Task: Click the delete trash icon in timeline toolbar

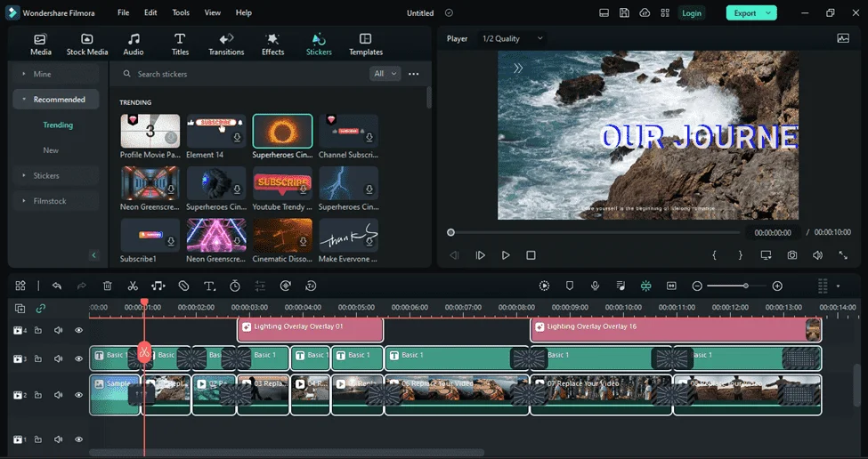Action: (x=108, y=286)
